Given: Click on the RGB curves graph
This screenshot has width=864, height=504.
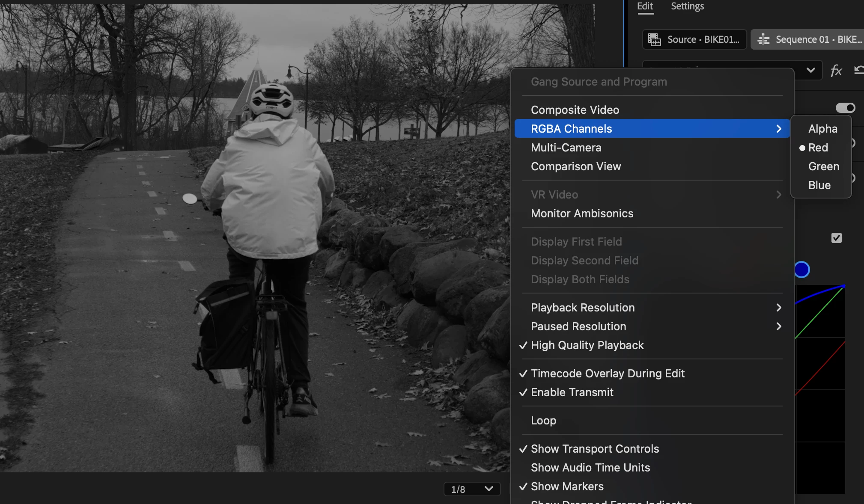Looking at the screenshot, I should pyautogui.click(x=820, y=385).
